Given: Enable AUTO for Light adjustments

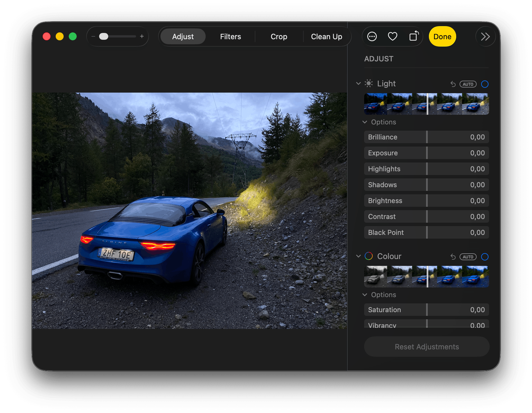Looking at the screenshot, I should (x=468, y=84).
